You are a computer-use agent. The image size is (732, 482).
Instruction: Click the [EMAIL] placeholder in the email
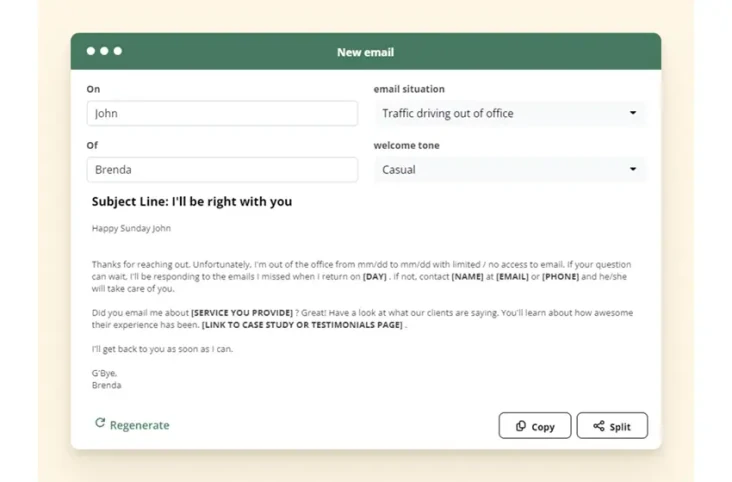512,276
